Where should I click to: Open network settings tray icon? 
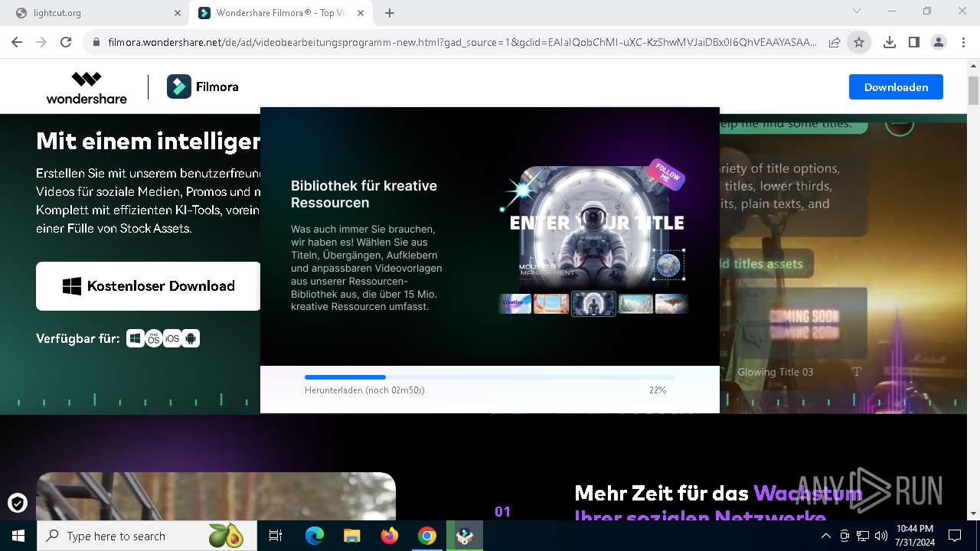click(863, 536)
